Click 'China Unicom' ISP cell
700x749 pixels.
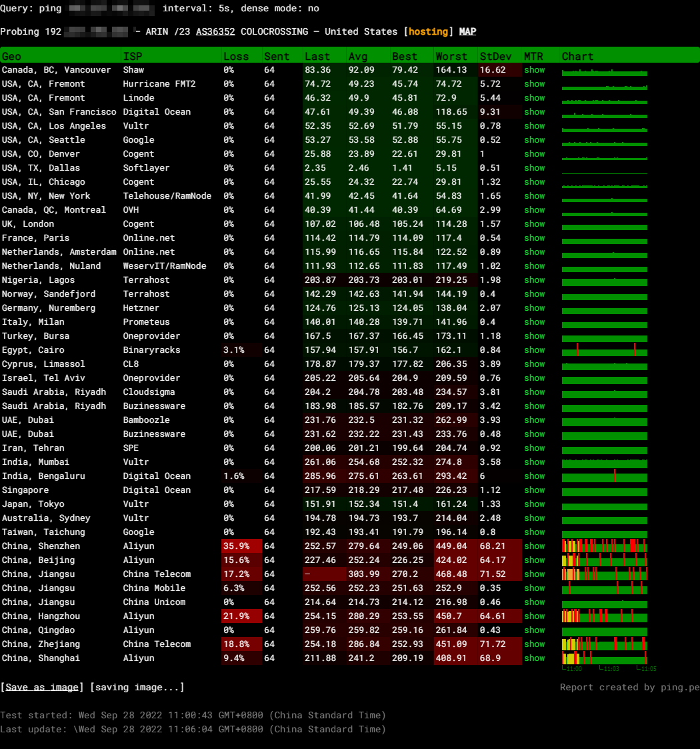[x=154, y=602]
